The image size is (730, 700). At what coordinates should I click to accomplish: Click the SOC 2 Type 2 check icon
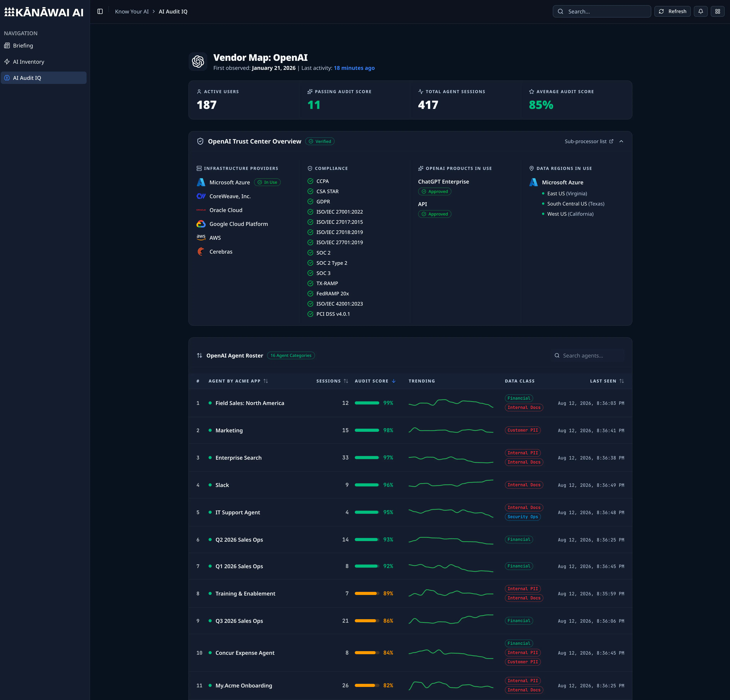(310, 263)
